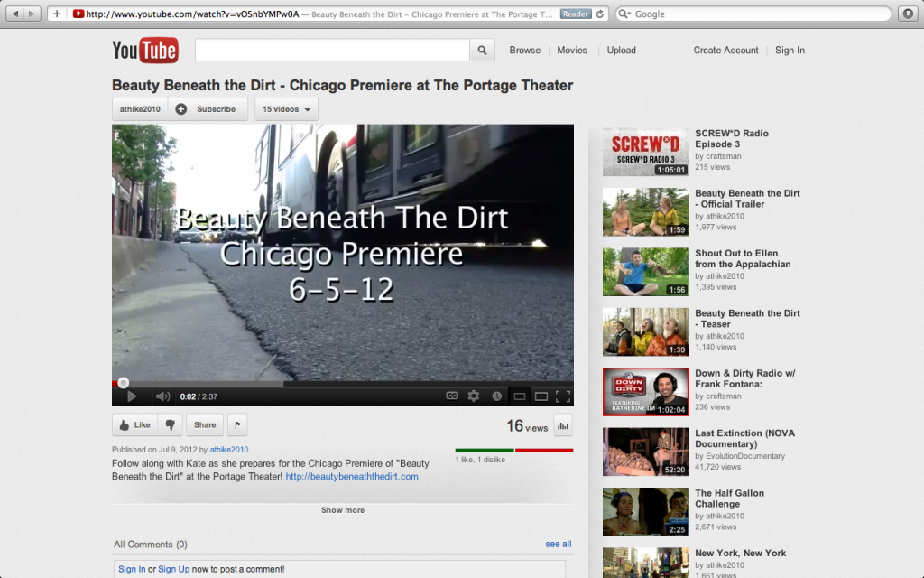Click the YouTube search magnifier button
Viewport: 924px width, 578px height.
coord(482,51)
